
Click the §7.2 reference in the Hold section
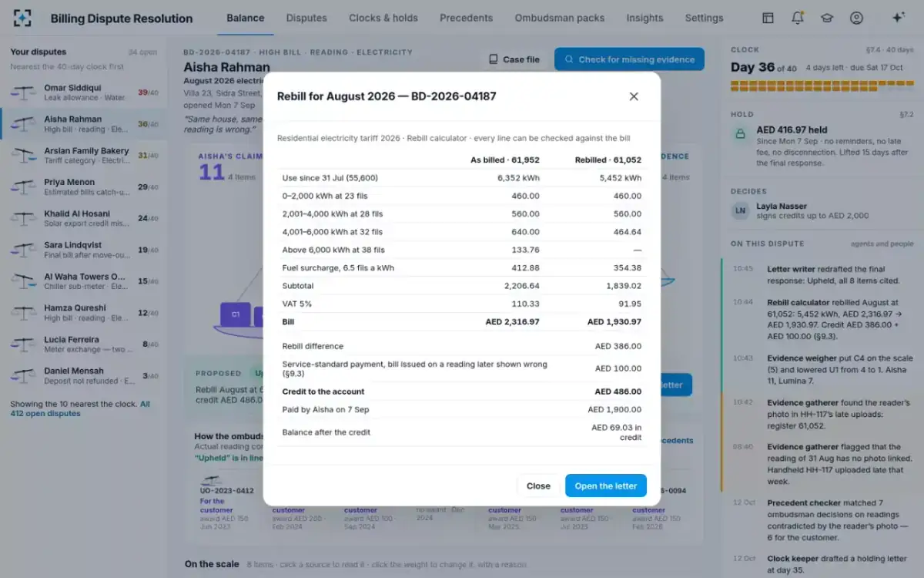[906, 114]
